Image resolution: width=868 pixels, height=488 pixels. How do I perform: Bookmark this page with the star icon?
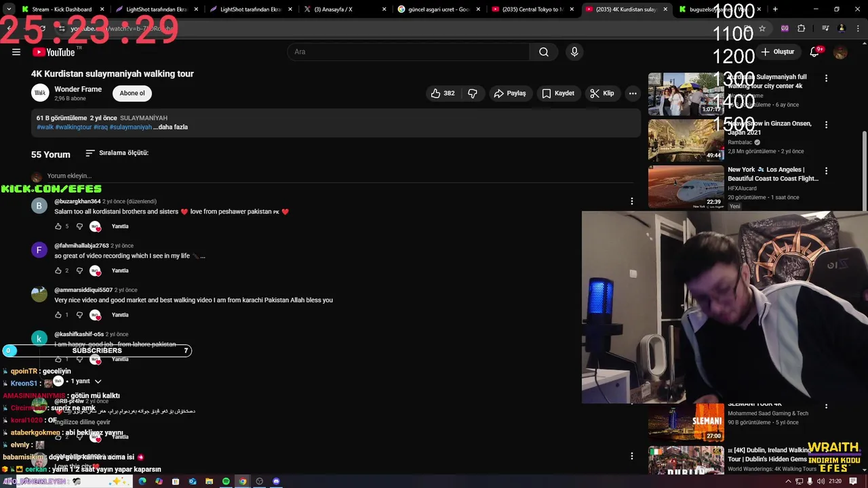(762, 28)
